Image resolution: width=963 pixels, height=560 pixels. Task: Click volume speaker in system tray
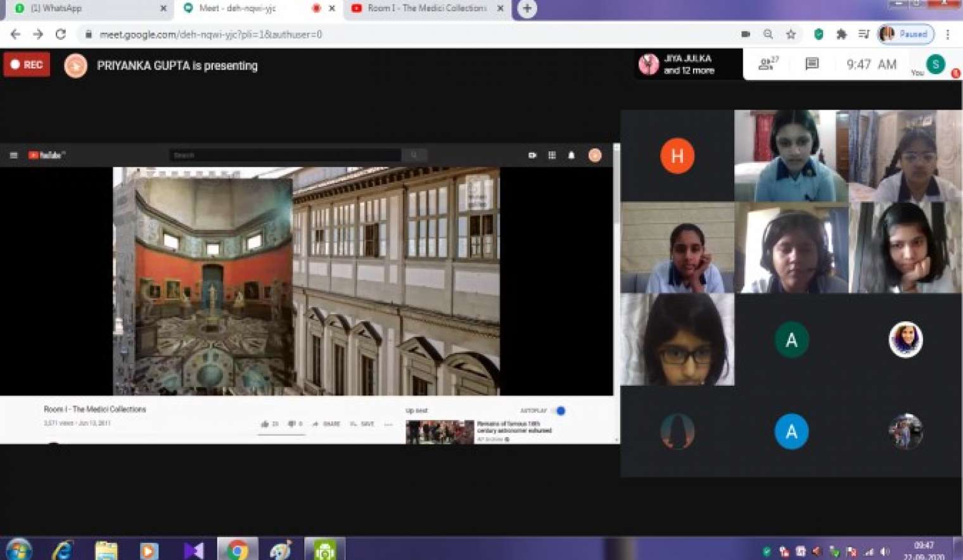pyautogui.click(x=885, y=552)
